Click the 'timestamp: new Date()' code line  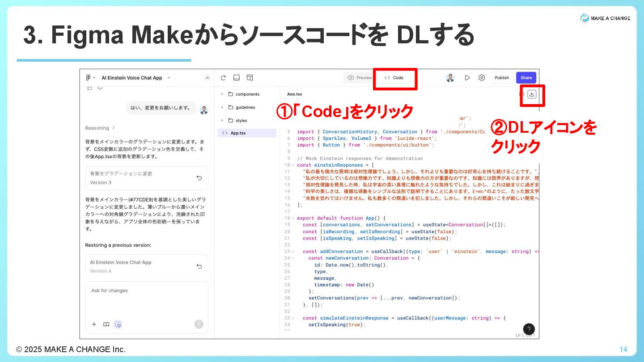point(344,285)
